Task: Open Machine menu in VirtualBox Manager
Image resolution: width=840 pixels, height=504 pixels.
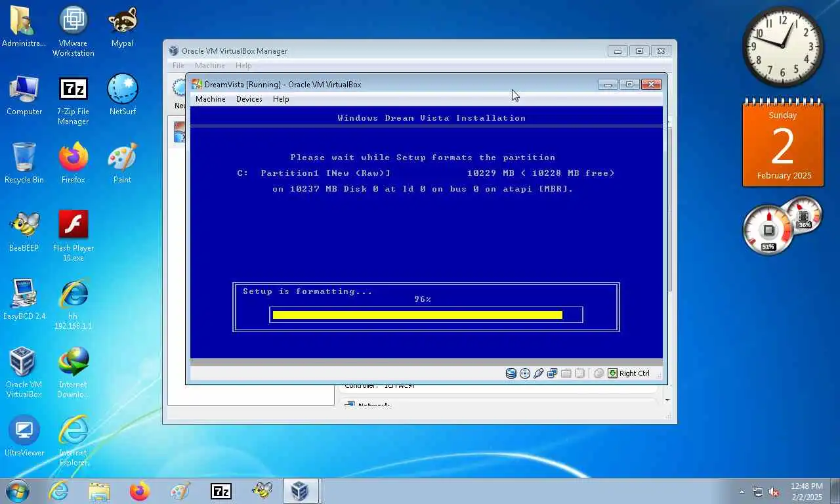Action: click(x=210, y=66)
